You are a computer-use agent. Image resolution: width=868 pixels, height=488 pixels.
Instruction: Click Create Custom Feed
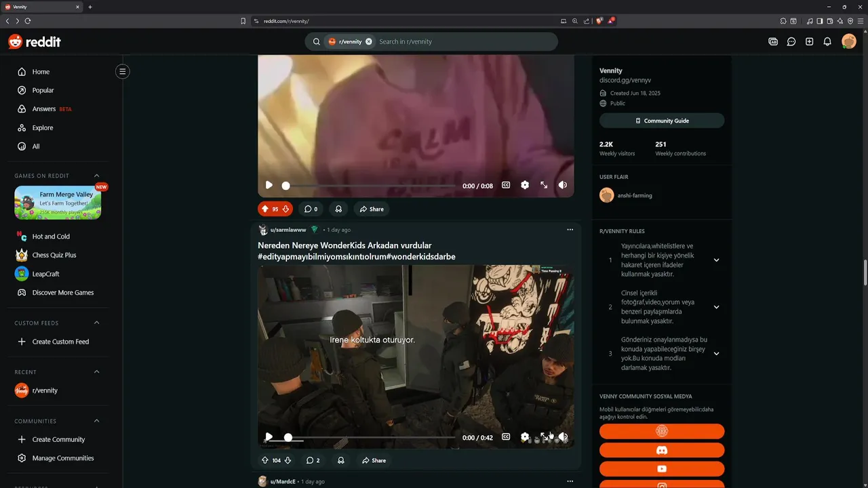point(61,342)
